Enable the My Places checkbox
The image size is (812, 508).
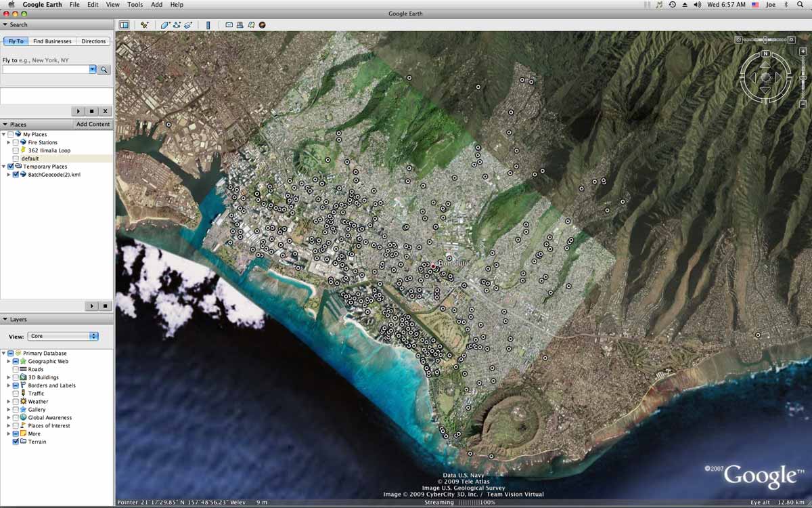tap(10, 134)
